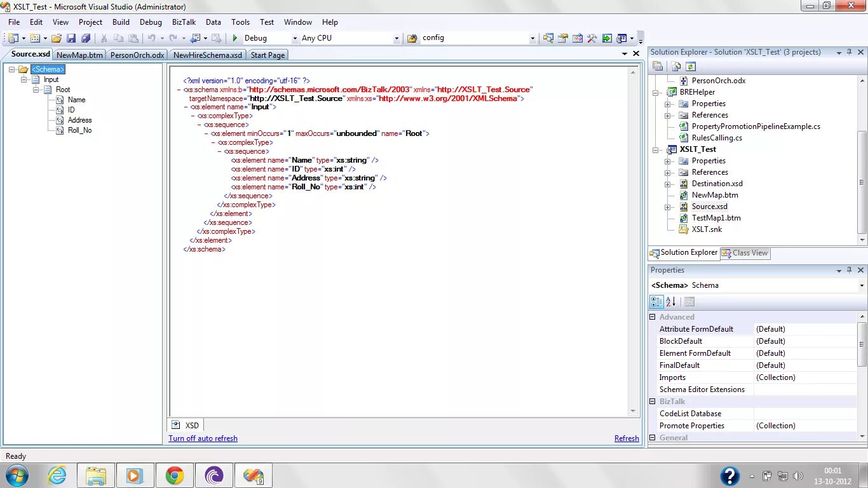Click the disabled Property Pages icon

[689, 302]
